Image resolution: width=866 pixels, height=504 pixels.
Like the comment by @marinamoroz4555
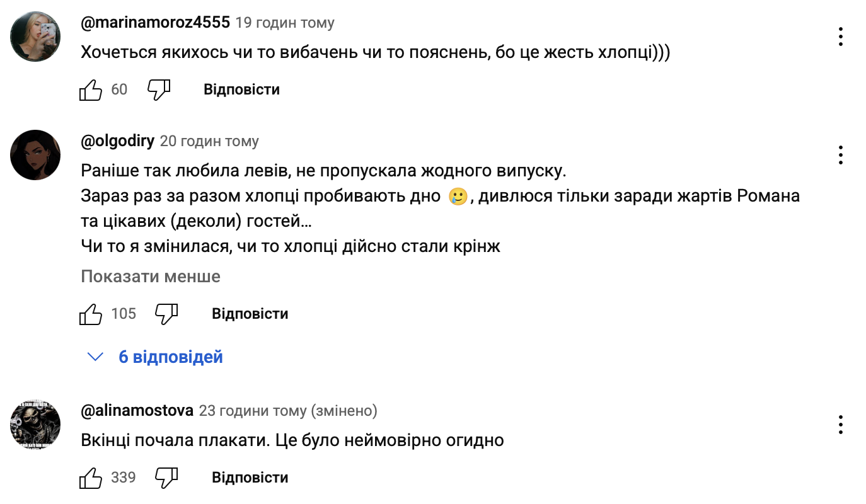tap(91, 90)
